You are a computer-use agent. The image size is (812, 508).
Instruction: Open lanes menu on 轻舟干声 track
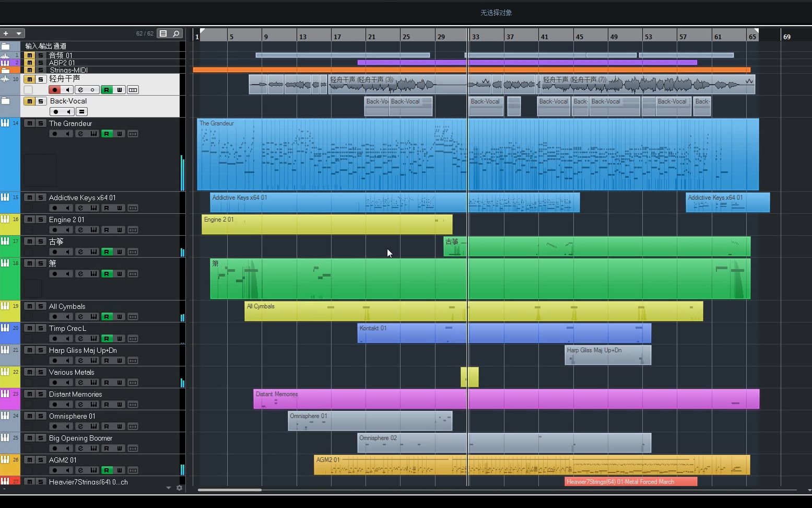(x=133, y=90)
